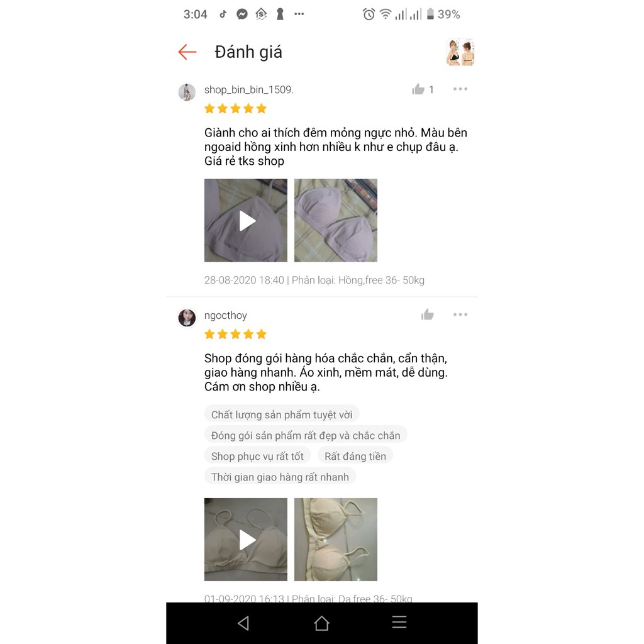This screenshot has height=644, width=644.
Task: Select the ngocthoy username
Action: 226,316
